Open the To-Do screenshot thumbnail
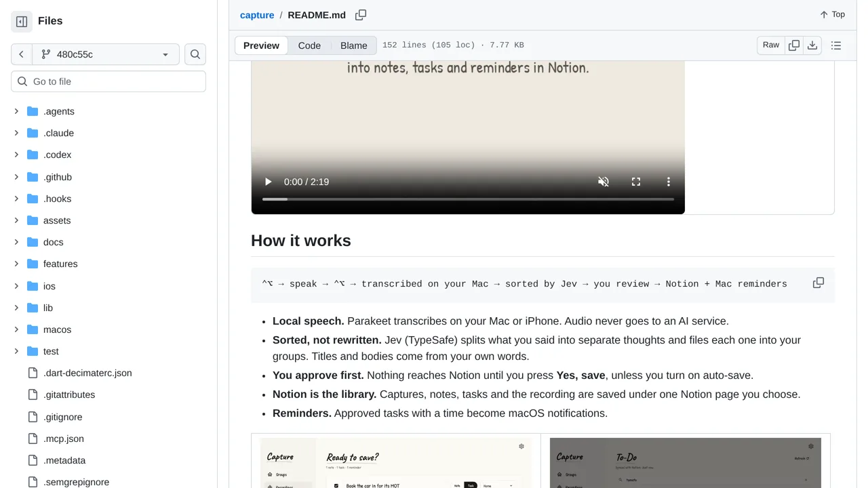Image resolution: width=868 pixels, height=488 pixels. click(x=686, y=463)
